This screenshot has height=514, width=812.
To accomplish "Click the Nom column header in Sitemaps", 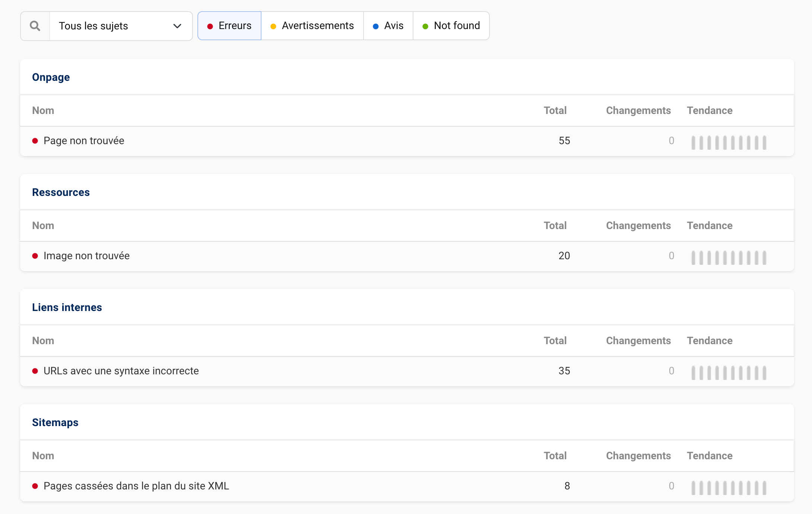I will click(x=43, y=456).
